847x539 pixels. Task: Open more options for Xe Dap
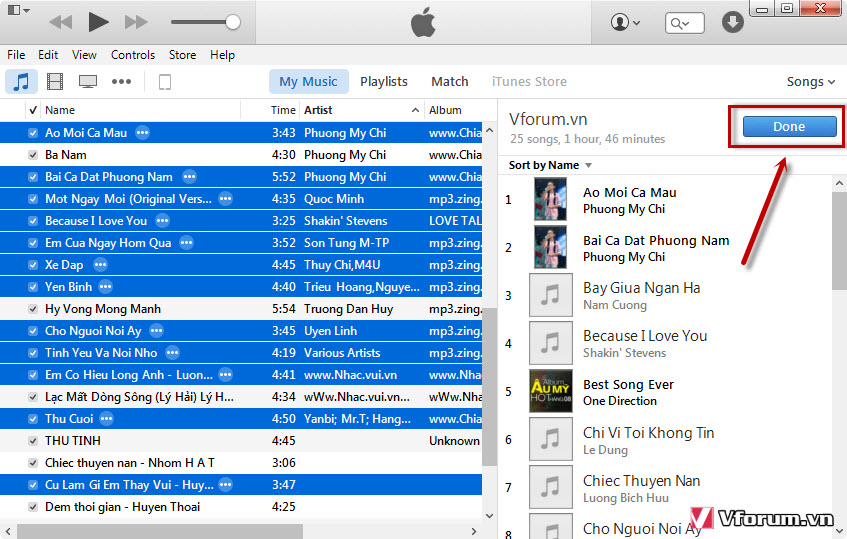(x=100, y=265)
